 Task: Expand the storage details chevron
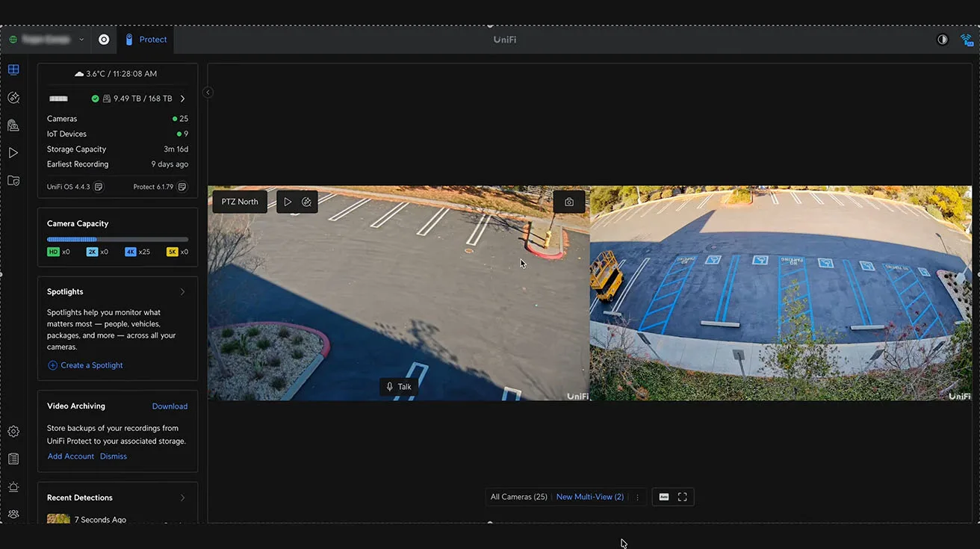183,99
